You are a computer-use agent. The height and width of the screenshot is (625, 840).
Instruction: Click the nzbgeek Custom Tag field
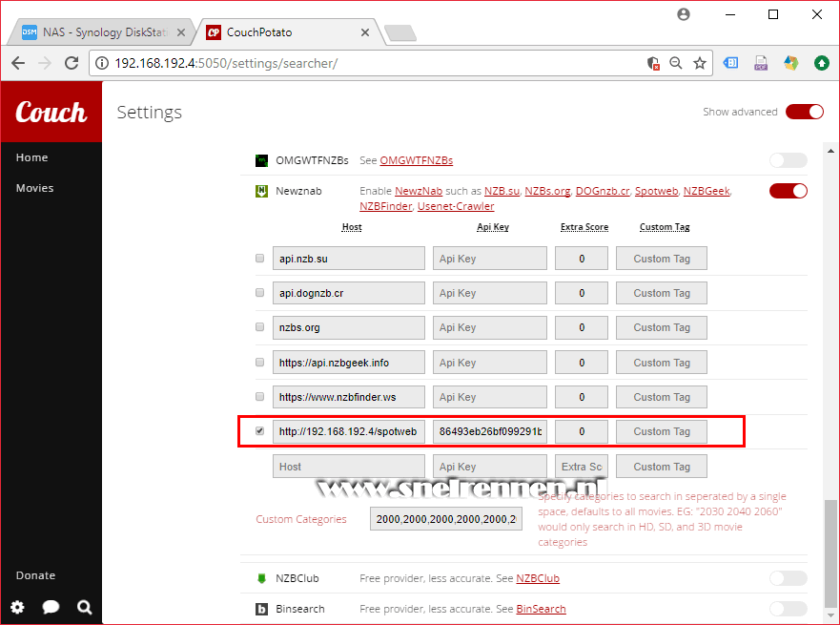(662, 363)
